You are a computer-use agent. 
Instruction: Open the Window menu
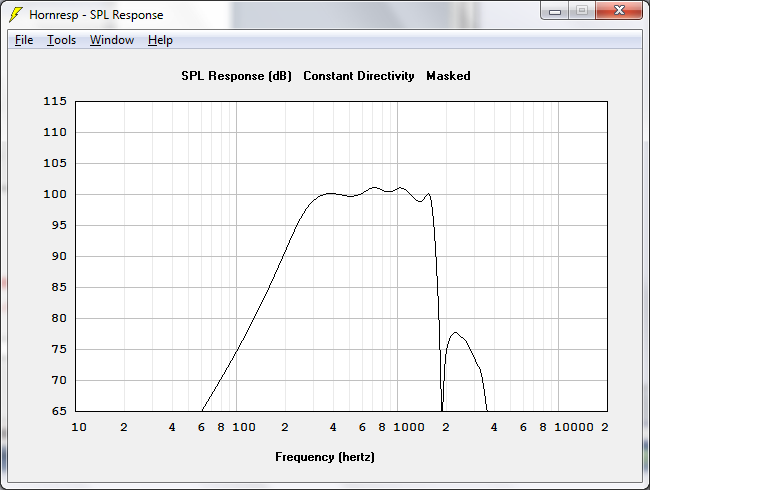point(112,40)
